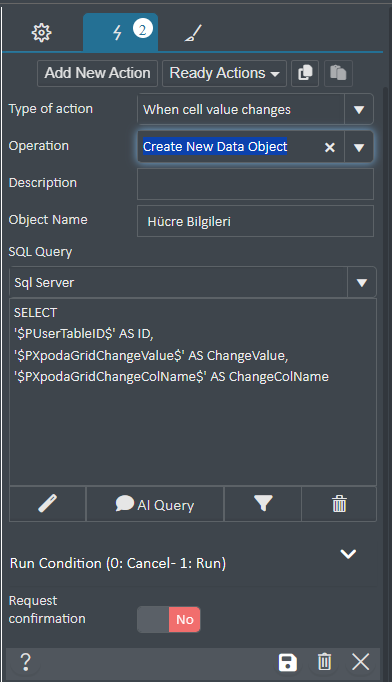Click the help question mark icon
Viewport: 392px width, 682px height.
point(26,662)
